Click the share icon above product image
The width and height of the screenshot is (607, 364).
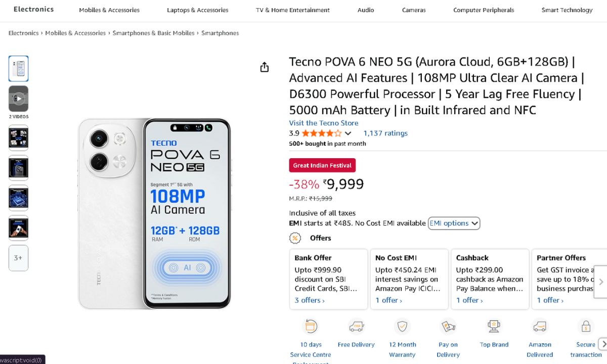click(x=265, y=67)
